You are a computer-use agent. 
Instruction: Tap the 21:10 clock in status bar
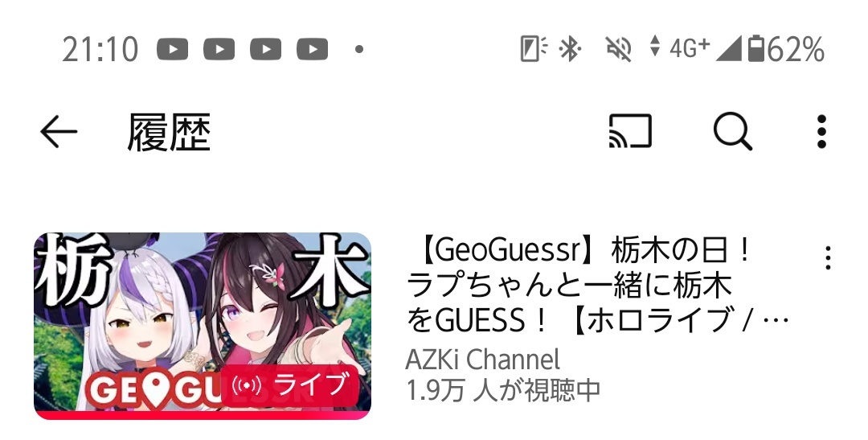tap(100, 49)
